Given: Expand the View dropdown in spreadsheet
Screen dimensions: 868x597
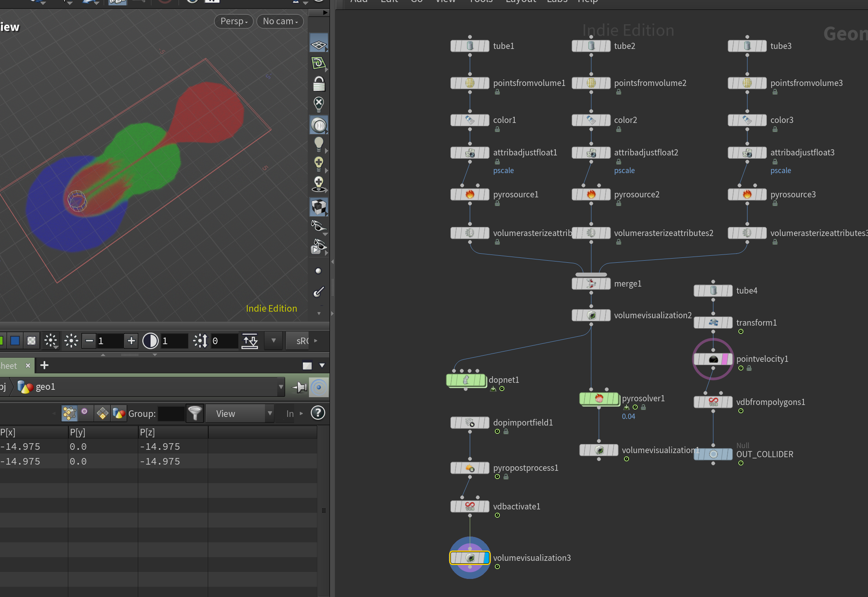Looking at the screenshot, I should tap(240, 414).
